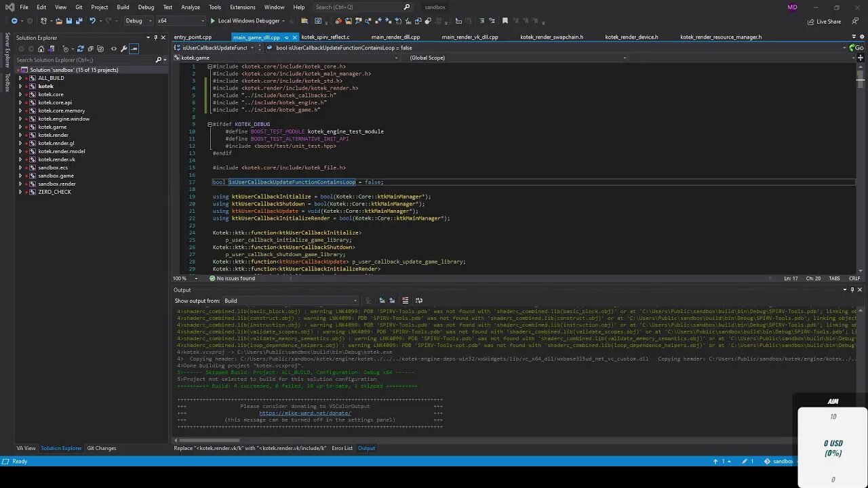Click the editor split plus icon

coord(860,58)
